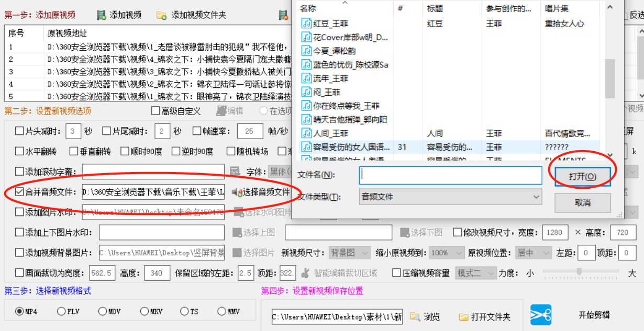Tick the 水平翻转 checkbox

pos(19,151)
